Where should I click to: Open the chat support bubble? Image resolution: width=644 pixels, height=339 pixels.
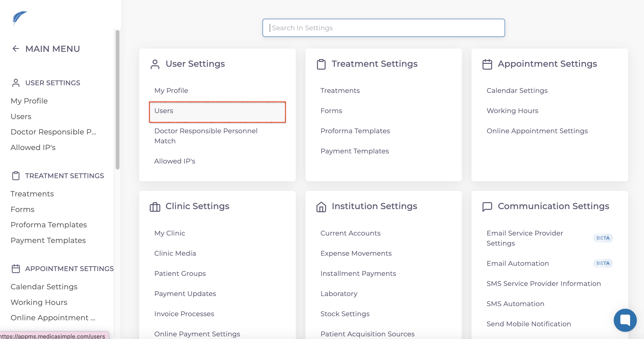[x=625, y=320]
